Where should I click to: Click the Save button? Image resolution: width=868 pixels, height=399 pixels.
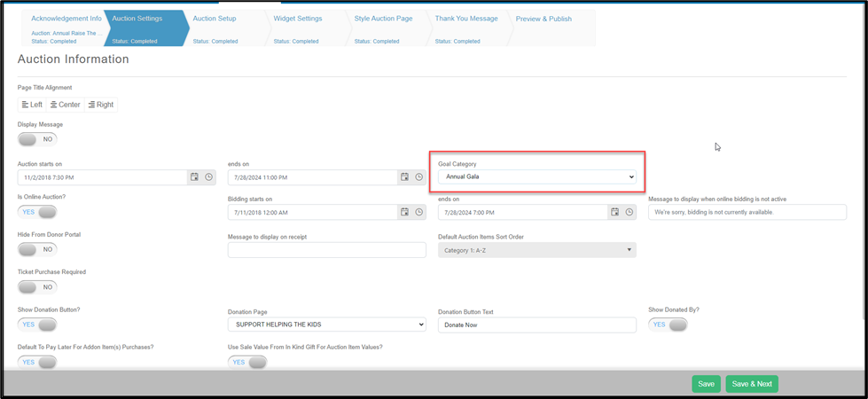[x=706, y=384]
